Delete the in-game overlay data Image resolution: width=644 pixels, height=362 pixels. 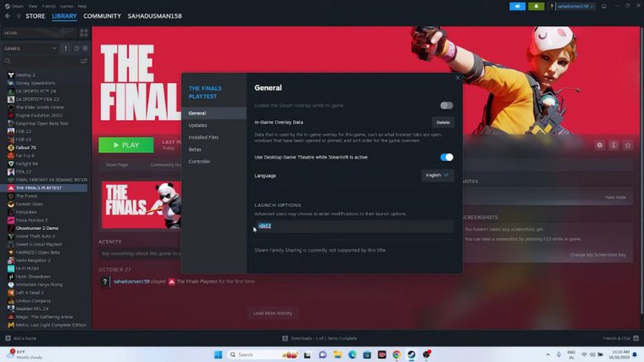click(x=442, y=123)
